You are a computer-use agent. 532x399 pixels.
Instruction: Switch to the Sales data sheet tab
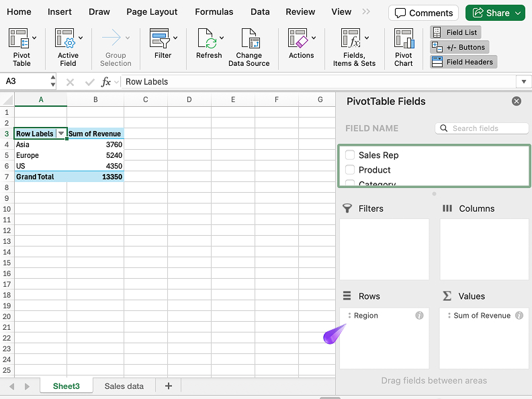[x=124, y=386]
